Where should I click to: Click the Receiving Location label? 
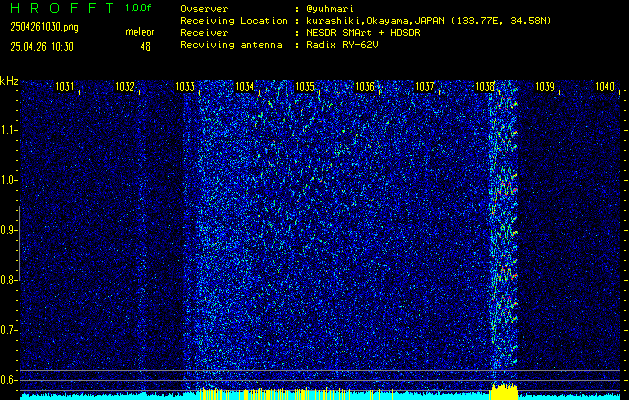(234, 21)
